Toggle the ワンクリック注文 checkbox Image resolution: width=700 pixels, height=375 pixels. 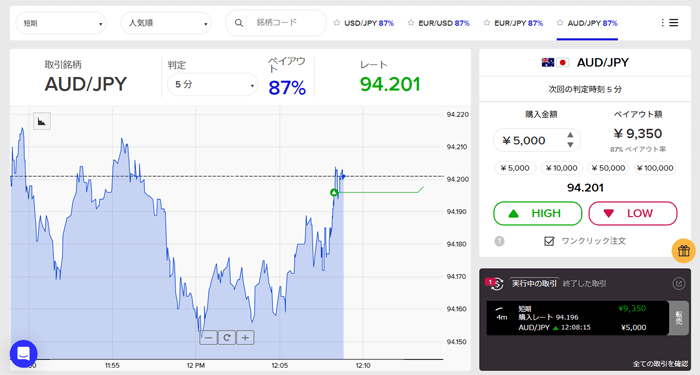point(549,241)
